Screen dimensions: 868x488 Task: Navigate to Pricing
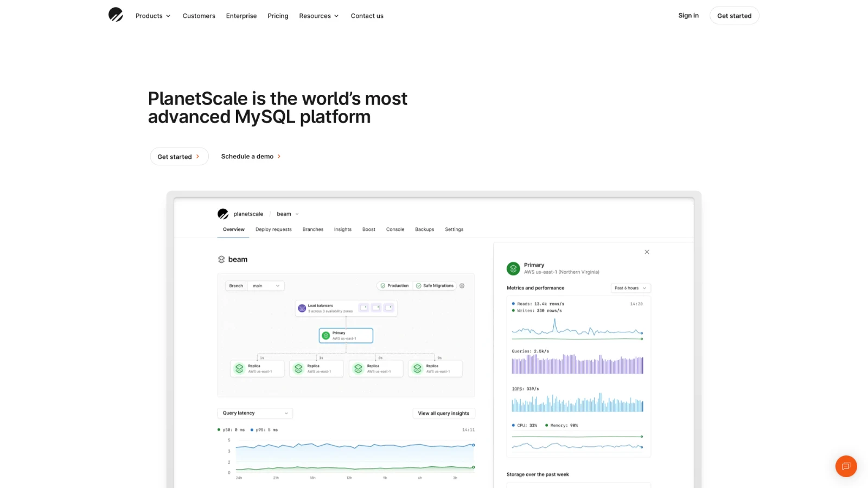(x=278, y=16)
